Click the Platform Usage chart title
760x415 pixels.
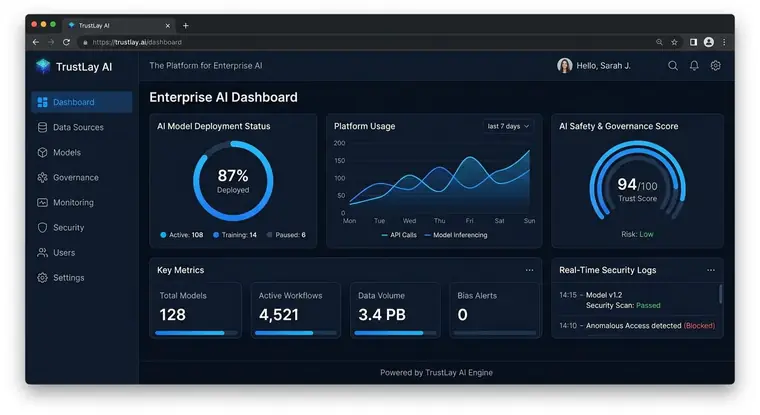[364, 126]
